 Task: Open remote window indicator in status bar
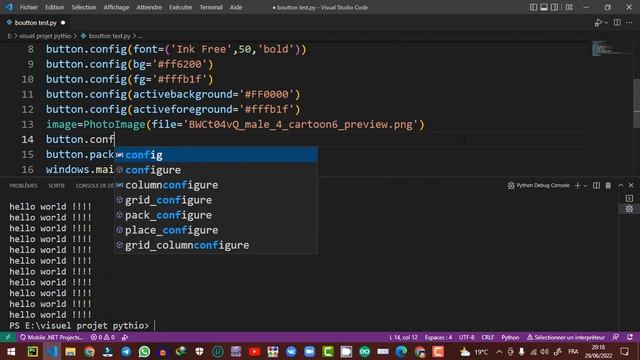[8, 337]
